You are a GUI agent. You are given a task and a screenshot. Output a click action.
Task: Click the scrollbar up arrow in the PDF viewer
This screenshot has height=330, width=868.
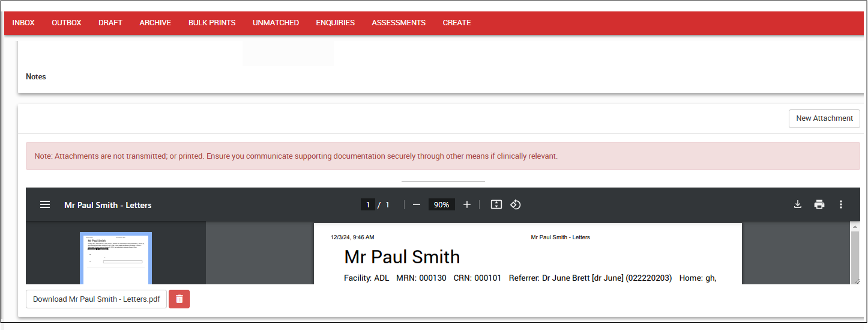coord(855,226)
